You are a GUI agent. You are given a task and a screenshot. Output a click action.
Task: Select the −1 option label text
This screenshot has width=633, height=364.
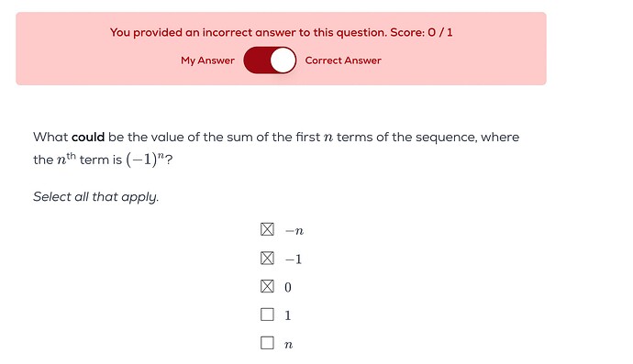[x=294, y=259]
